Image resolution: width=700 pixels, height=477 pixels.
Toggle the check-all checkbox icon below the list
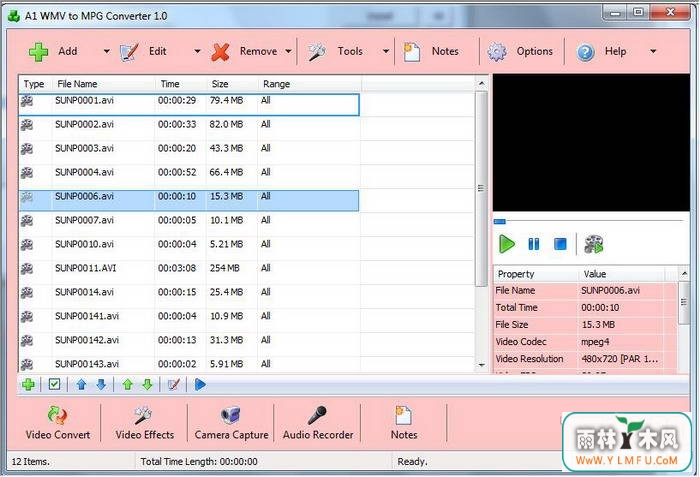pos(54,384)
